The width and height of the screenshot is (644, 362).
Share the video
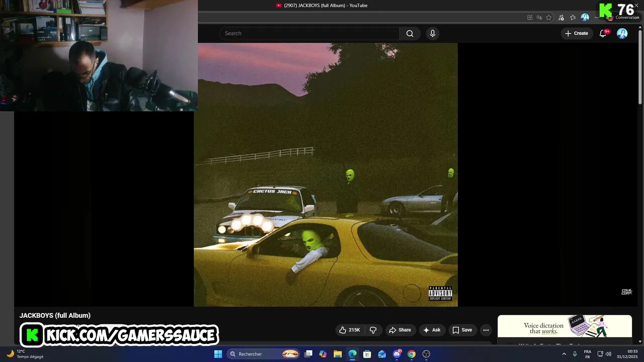coord(400,330)
